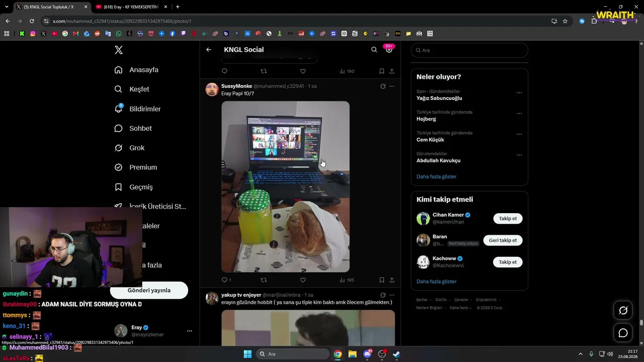The height and width of the screenshot is (362, 644).
Task: Click the Grok icon on the yakup tv enjoyer post
Action: point(383,295)
